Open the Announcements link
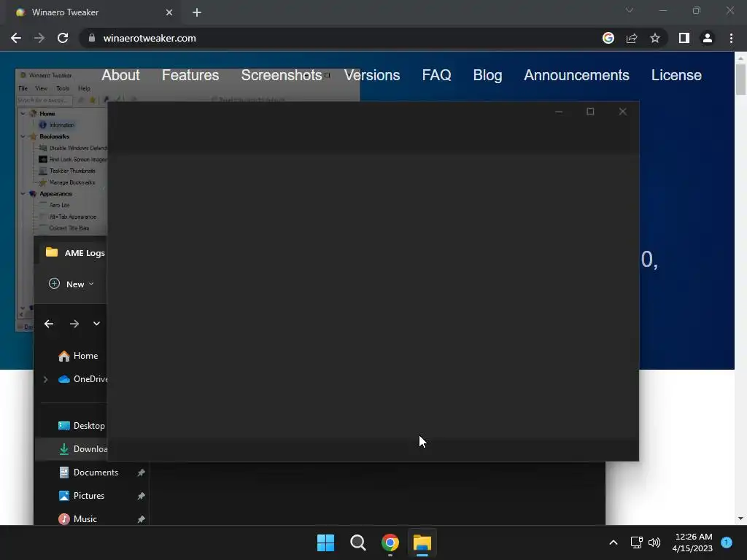747x560 pixels. click(576, 75)
